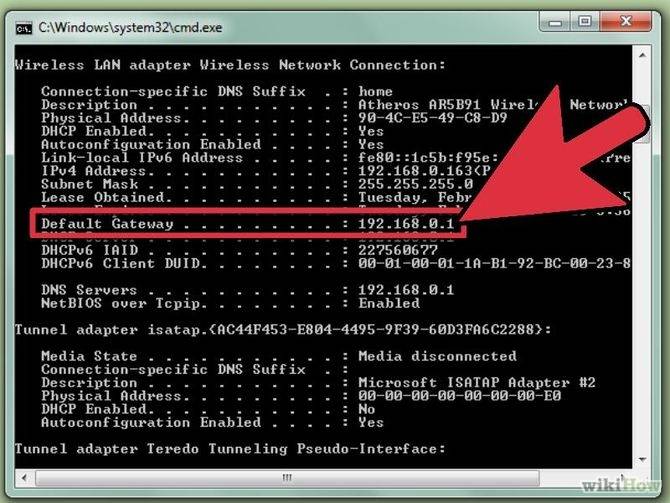Click the Tunnel adapter isatap heading line
670x503 pixels.
(283, 330)
